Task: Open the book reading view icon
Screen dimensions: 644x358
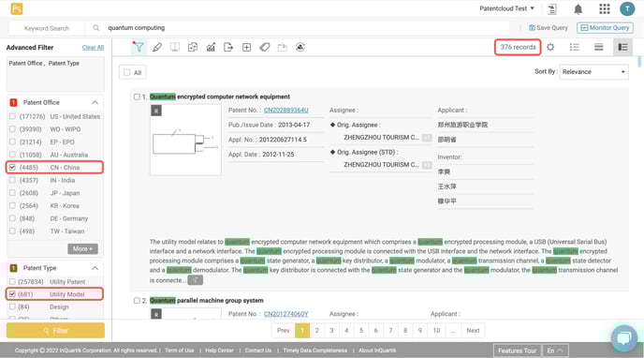Action: [x=175, y=47]
